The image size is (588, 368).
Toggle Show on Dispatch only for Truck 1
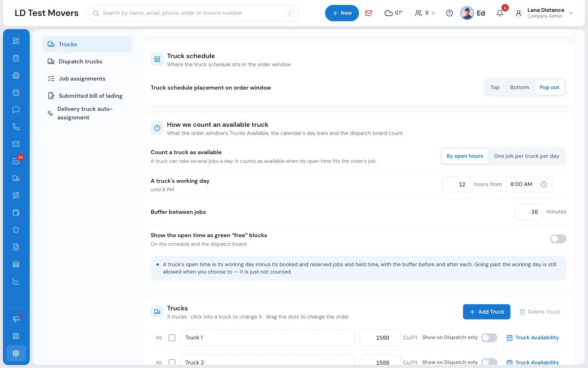pos(489,338)
